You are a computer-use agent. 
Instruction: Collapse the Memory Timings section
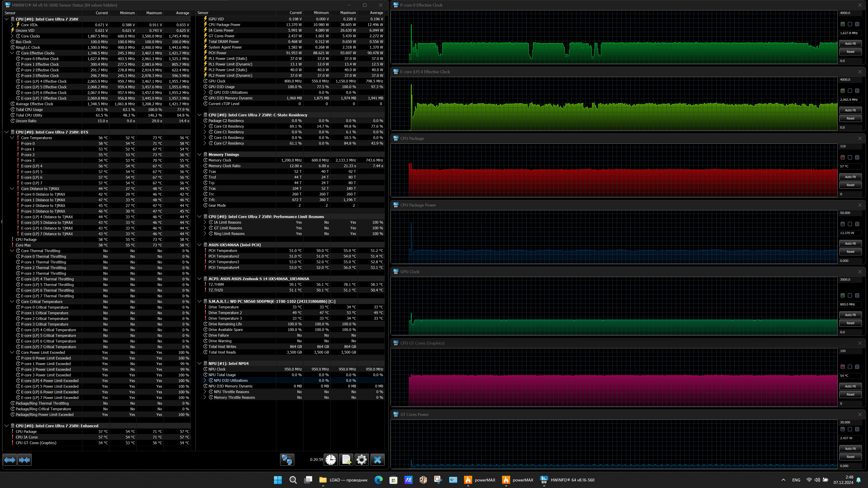(199, 155)
